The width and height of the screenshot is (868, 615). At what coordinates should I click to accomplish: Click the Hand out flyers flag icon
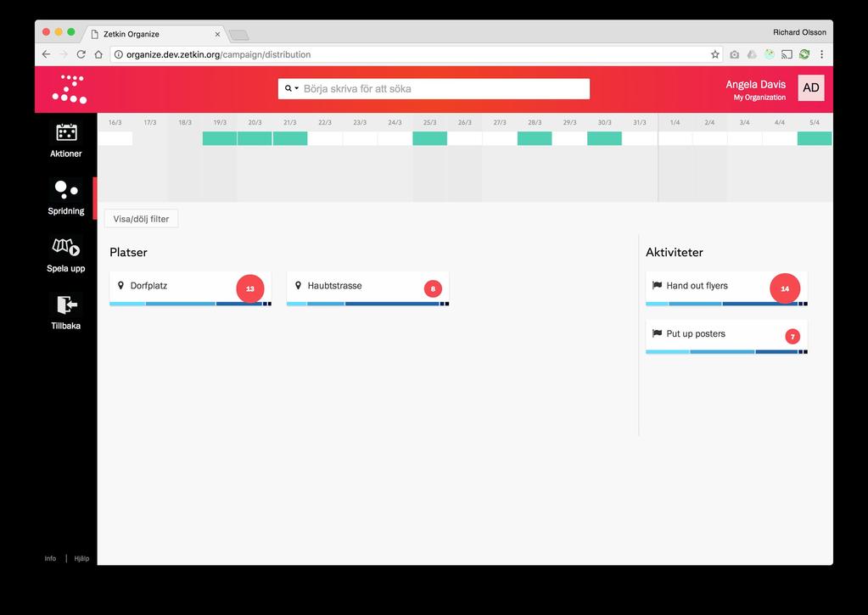pos(657,286)
